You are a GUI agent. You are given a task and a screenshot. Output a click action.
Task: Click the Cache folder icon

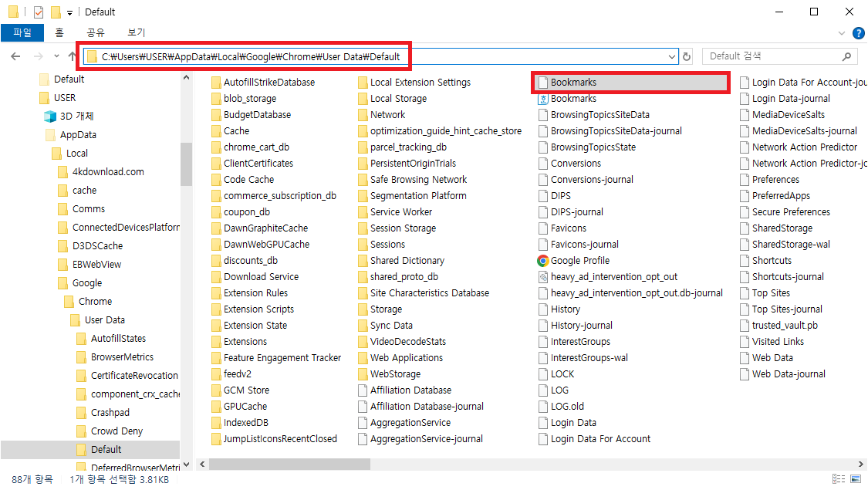click(216, 131)
